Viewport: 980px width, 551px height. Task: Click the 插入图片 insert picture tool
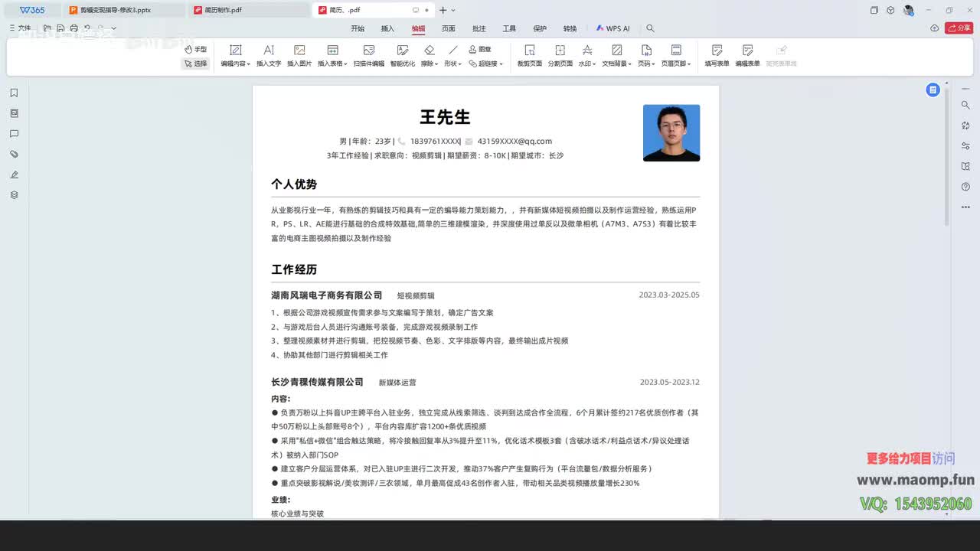click(x=299, y=56)
